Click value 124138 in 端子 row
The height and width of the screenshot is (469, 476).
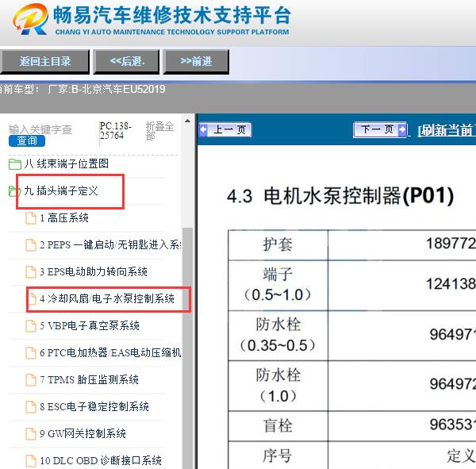(x=451, y=284)
